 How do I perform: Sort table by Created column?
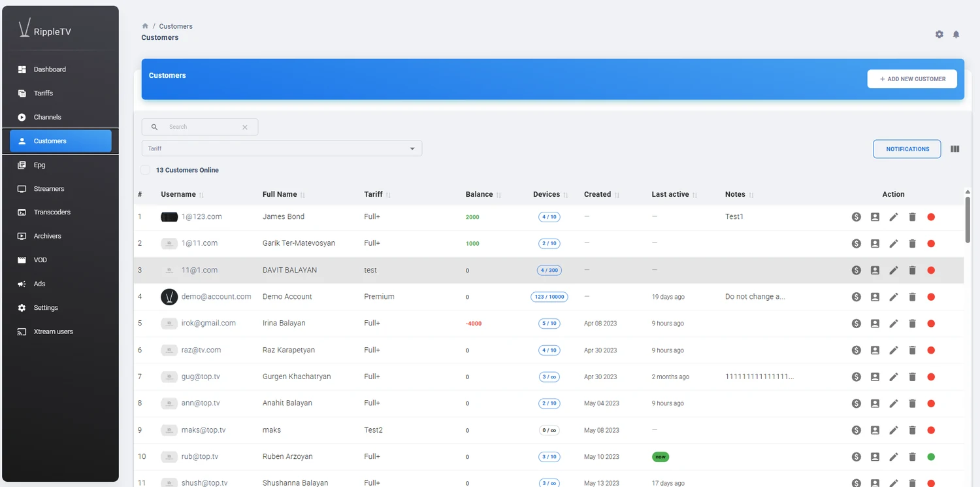(x=602, y=194)
